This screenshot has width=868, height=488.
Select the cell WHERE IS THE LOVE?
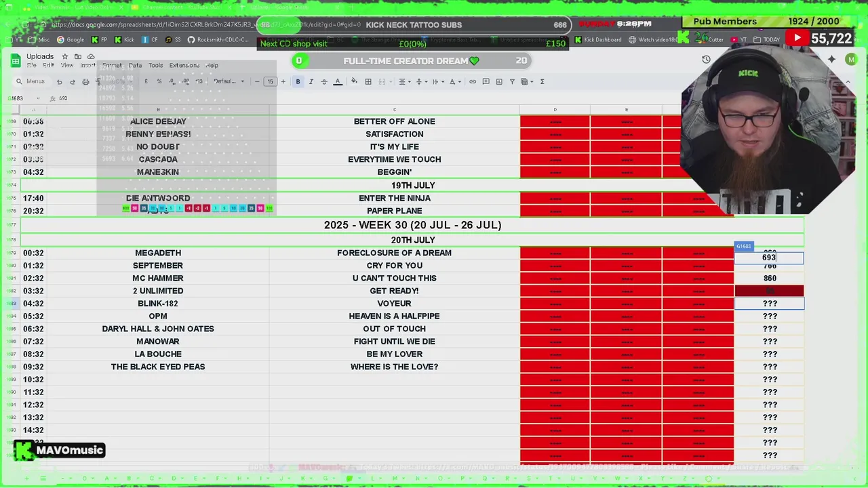click(x=395, y=367)
